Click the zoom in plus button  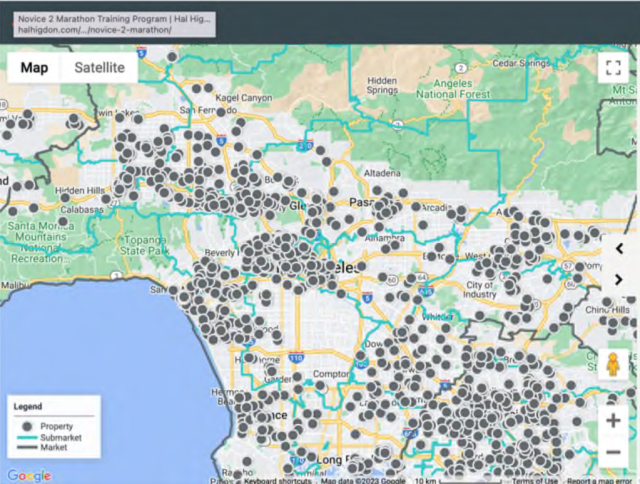click(613, 421)
